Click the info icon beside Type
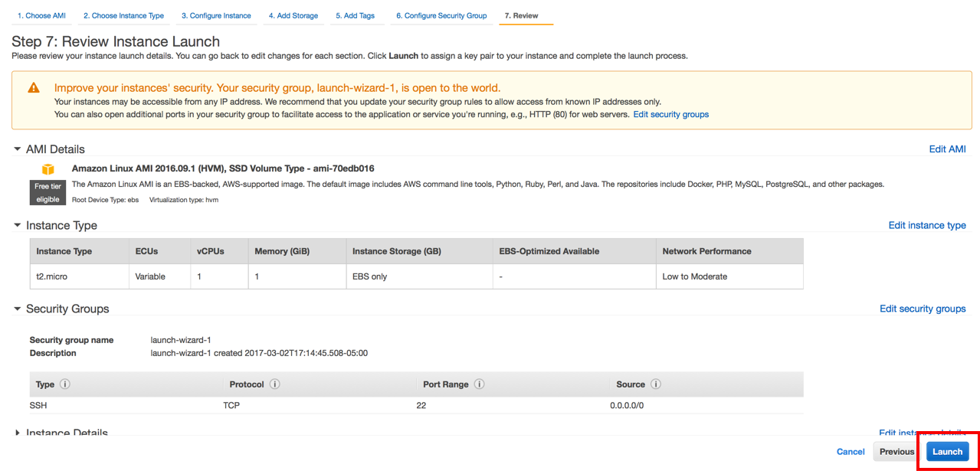The image size is (980, 474). (65, 384)
